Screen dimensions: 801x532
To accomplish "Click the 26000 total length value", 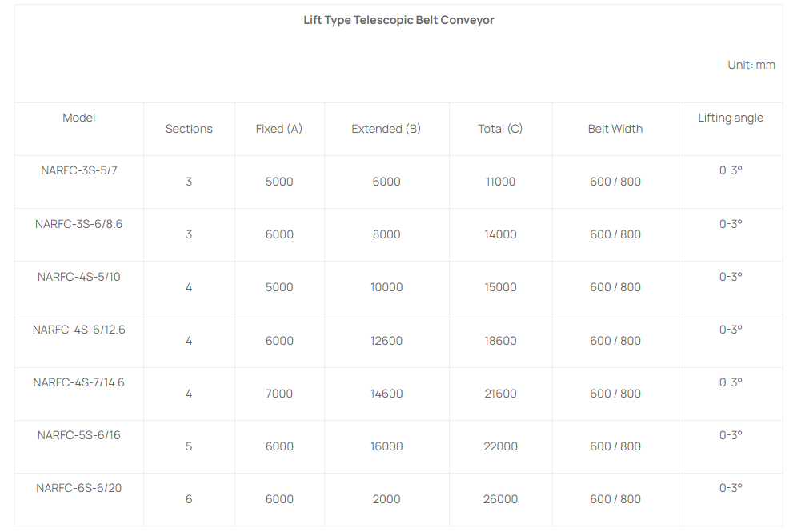I will tap(500, 499).
